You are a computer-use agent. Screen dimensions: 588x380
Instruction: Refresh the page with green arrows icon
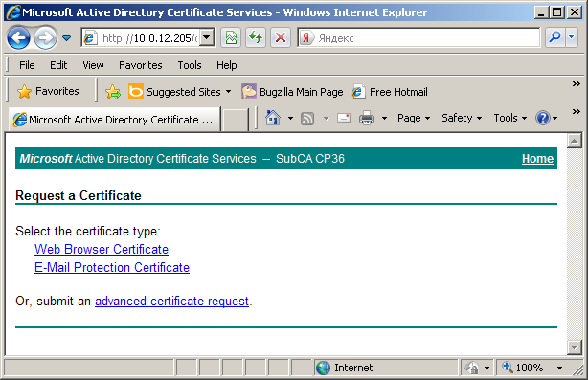click(x=256, y=37)
